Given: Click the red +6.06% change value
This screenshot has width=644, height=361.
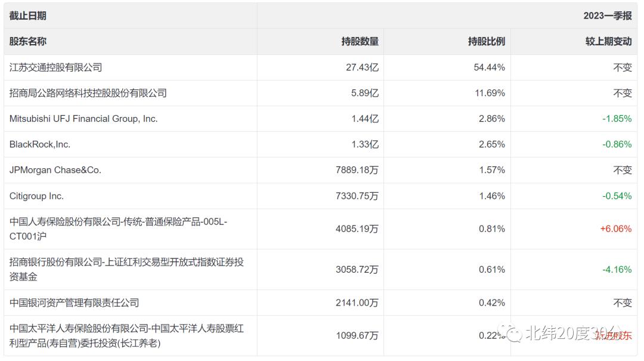Looking at the screenshot, I should tap(617, 229).
